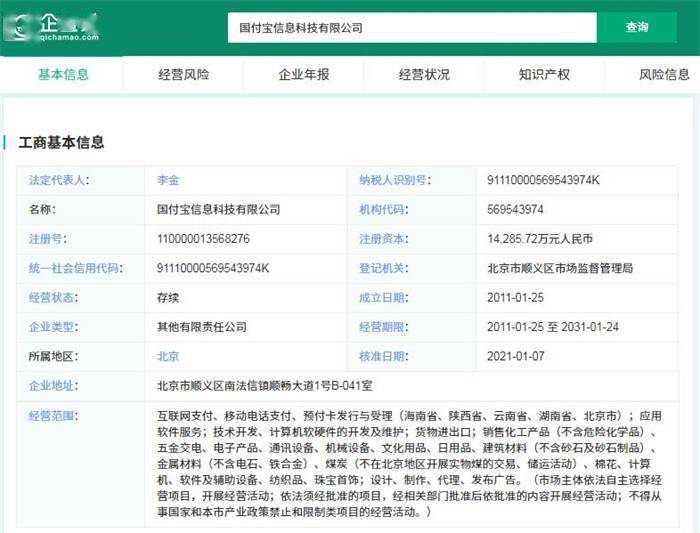
Task: Click term 2011-01-25 至 2031-01-24
Action: 553,327
